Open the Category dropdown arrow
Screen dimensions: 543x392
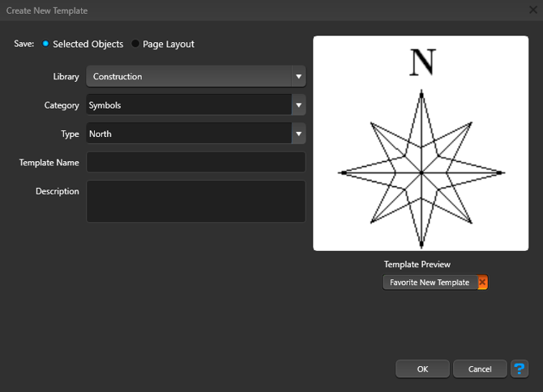tap(298, 105)
